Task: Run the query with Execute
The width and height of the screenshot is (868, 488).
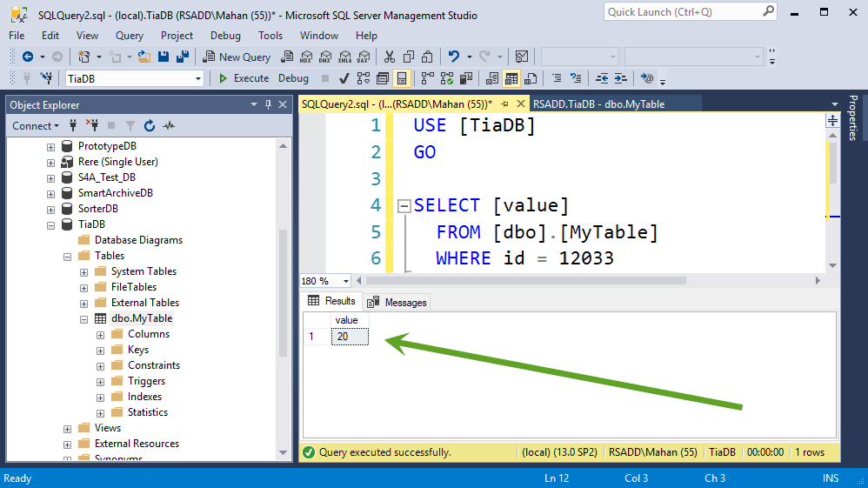Action: click(x=244, y=78)
